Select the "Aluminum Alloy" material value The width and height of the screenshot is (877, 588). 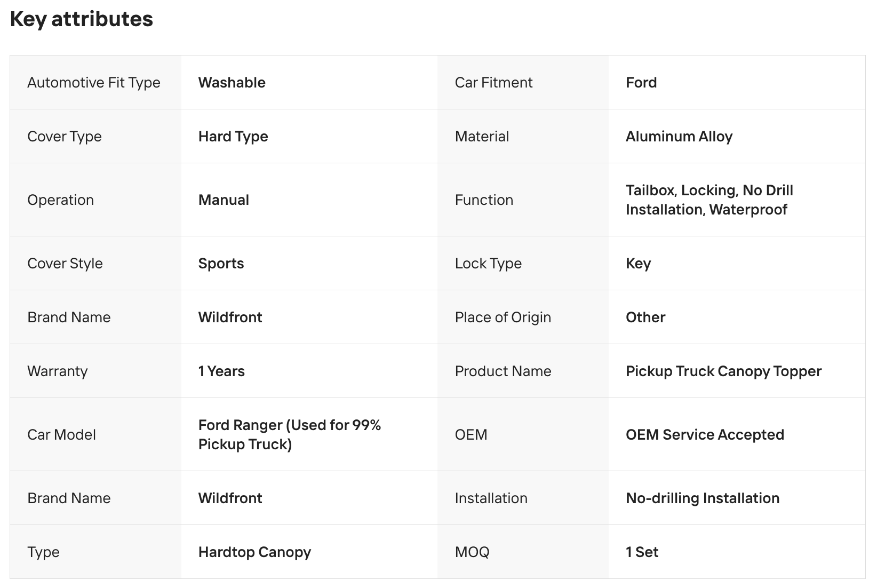pyautogui.click(x=679, y=137)
